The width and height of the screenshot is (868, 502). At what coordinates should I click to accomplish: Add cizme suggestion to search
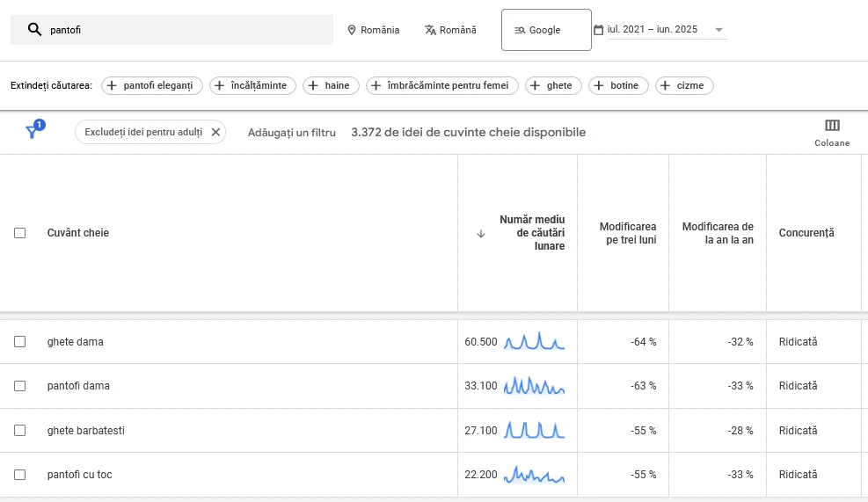(684, 86)
